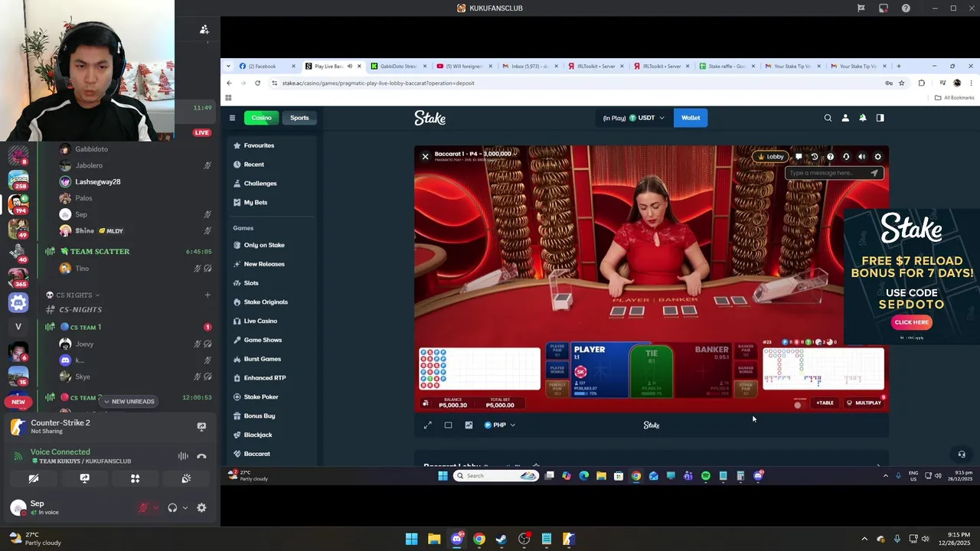Open the Discord soundboard button

click(186, 478)
